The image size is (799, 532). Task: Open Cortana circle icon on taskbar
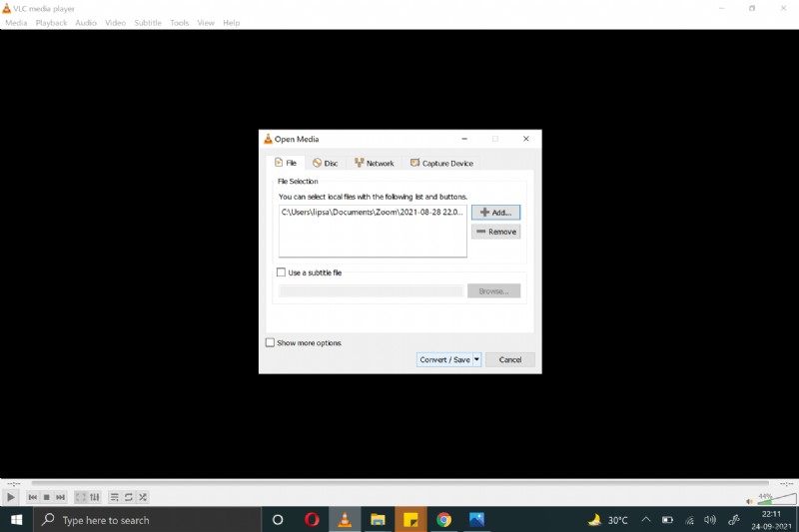pyautogui.click(x=278, y=520)
